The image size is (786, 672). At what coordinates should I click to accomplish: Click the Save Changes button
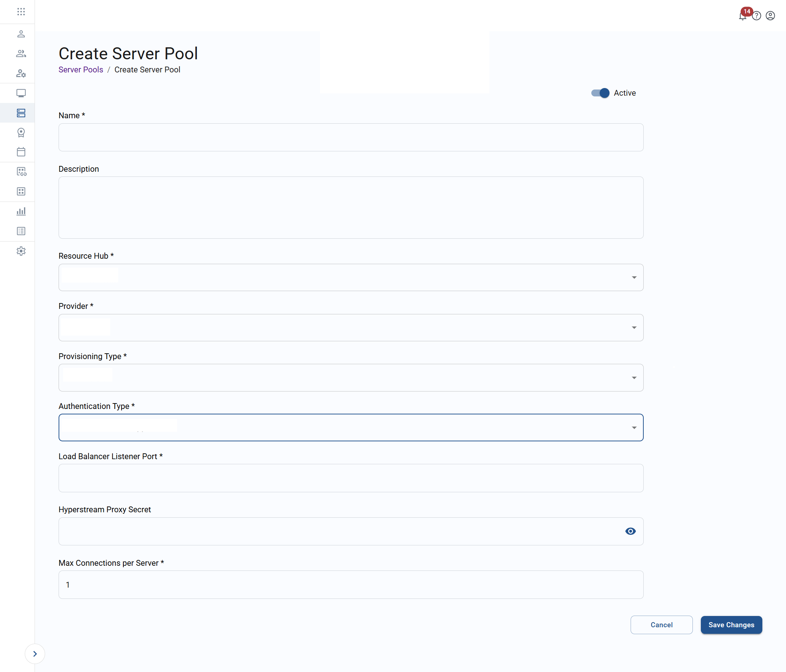pos(731,625)
